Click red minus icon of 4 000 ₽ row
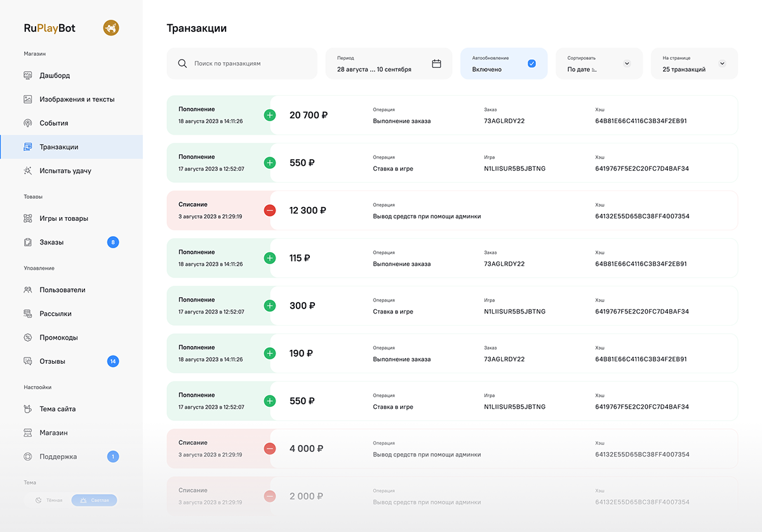Image resolution: width=762 pixels, height=532 pixels. coord(270,448)
